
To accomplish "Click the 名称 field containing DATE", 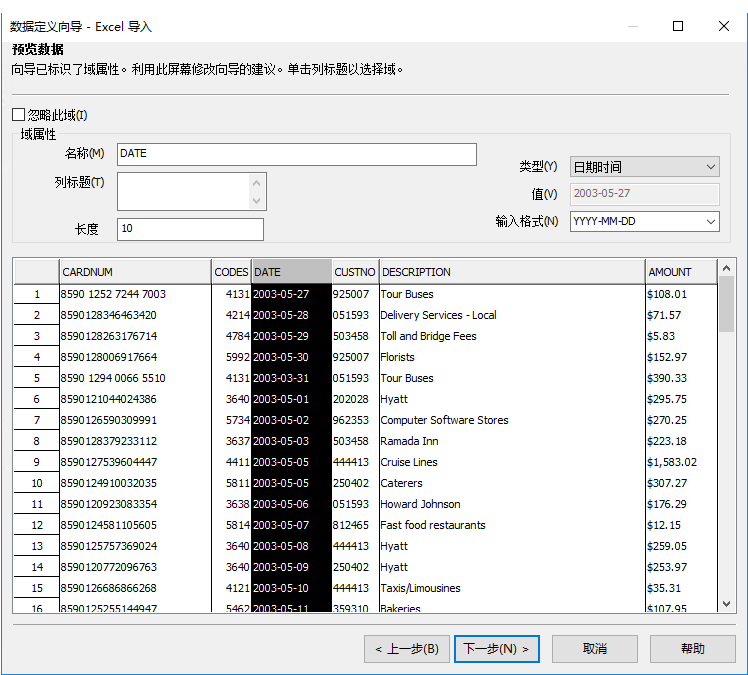I will tap(296, 154).
